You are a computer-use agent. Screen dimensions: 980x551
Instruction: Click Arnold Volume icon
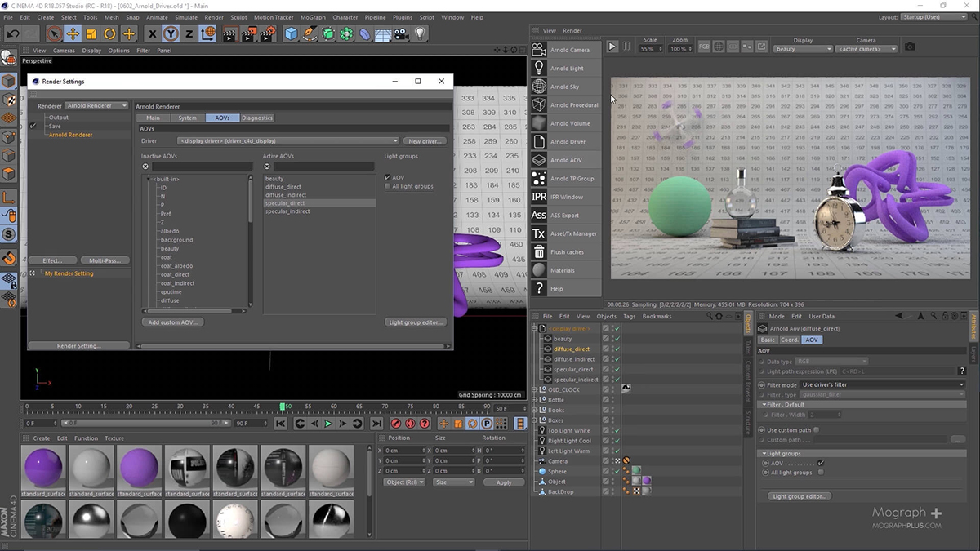click(539, 123)
